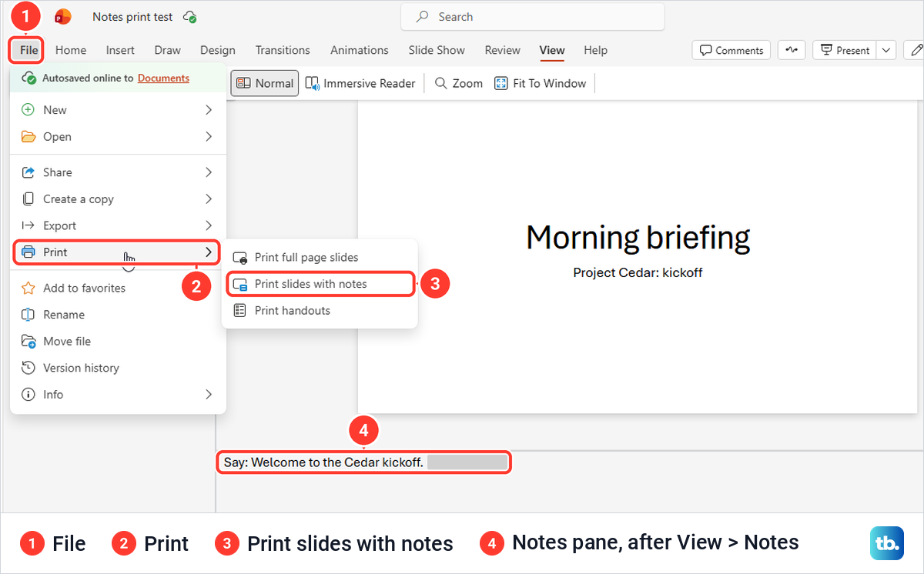Image resolution: width=924 pixels, height=574 pixels.
Task: Click the PowerPoint app logo icon
Action: [63, 17]
